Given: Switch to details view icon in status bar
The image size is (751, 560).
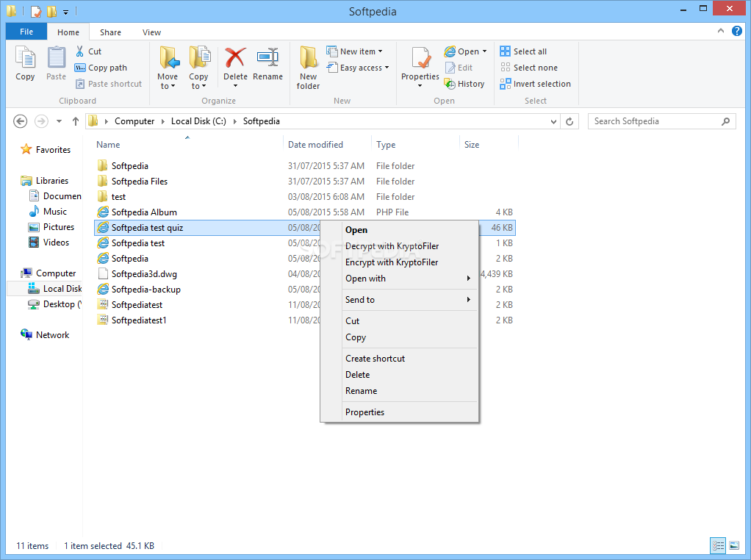Looking at the screenshot, I should pos(718,545).
